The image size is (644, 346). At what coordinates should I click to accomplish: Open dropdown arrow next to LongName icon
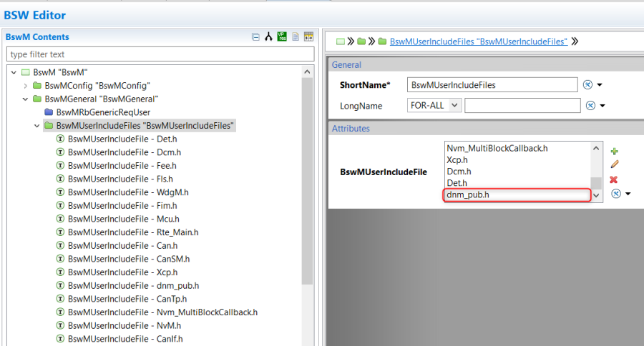(x=602, y=106)
